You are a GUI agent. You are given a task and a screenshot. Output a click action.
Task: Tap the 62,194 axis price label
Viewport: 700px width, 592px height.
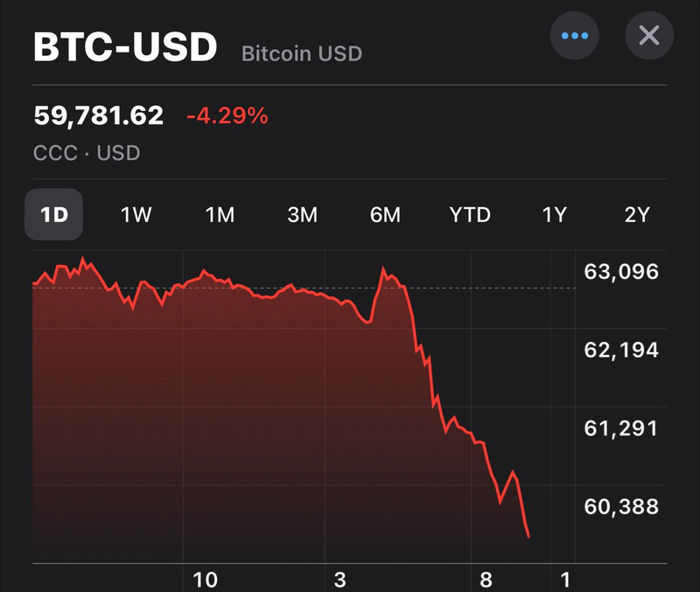pyautogui.click(x=621, y=350)
